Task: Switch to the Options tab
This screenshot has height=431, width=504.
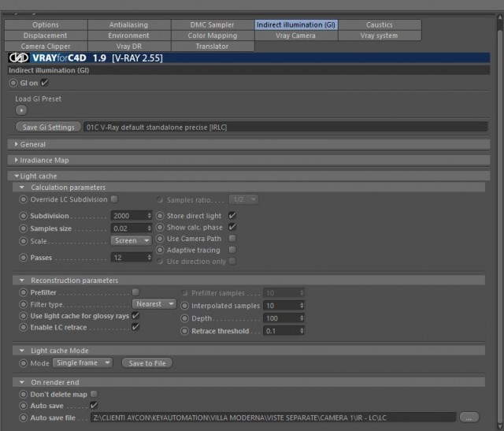Action: pos(46,24)
